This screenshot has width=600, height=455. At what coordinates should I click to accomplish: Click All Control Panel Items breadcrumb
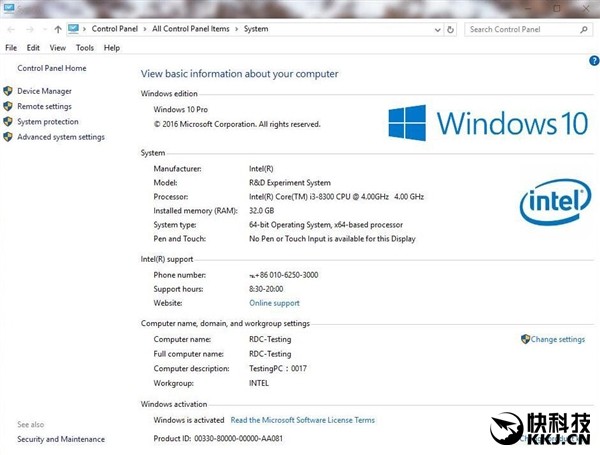tap(191, 29)
